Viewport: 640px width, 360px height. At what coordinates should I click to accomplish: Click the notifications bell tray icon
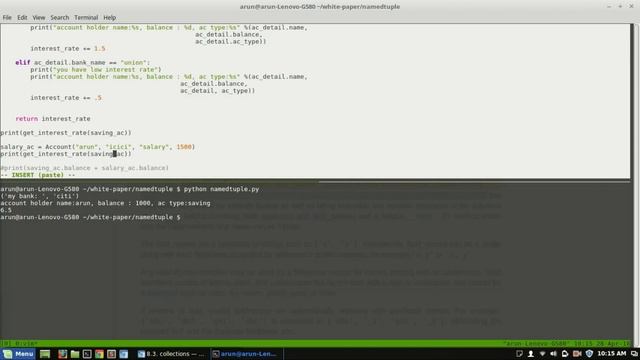pos(565,354)
